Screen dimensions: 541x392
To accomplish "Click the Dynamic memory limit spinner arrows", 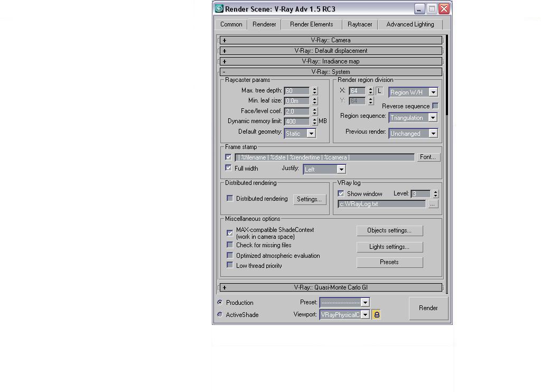I will [x=314, y=122].
